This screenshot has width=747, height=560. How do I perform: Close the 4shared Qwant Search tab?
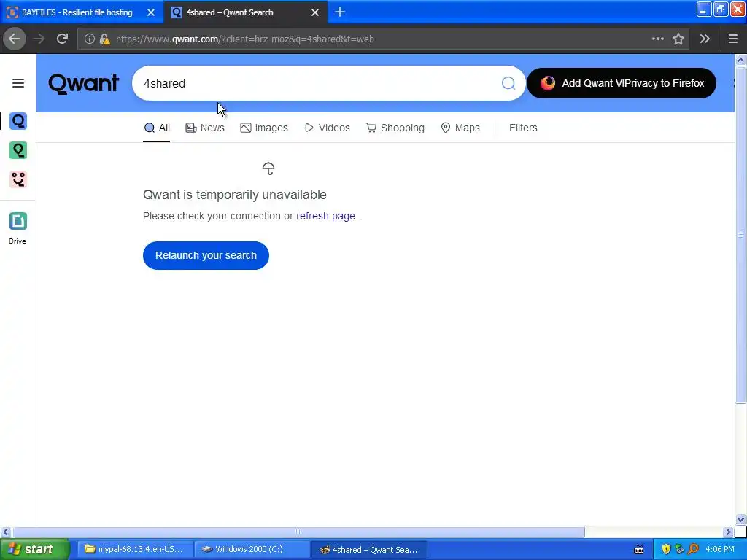[315, 12]
